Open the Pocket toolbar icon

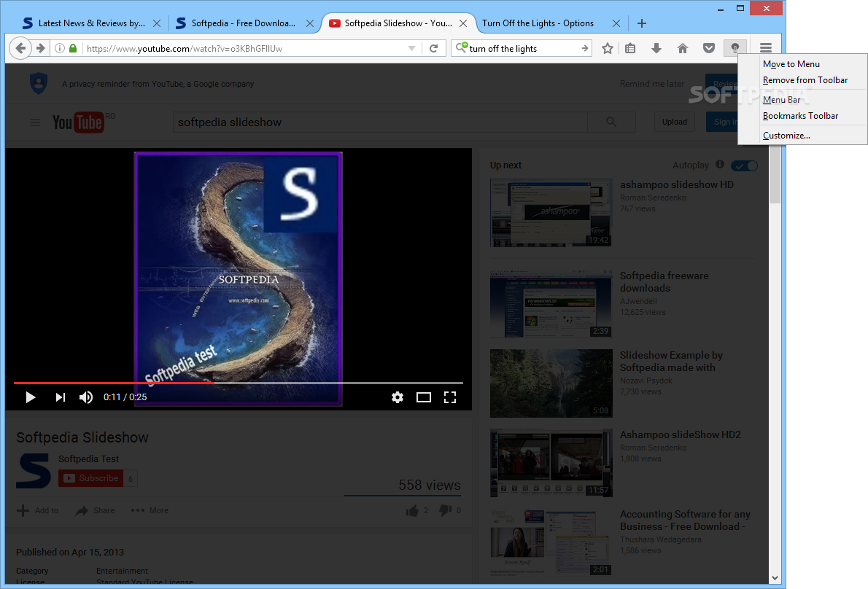click(708, 48)
